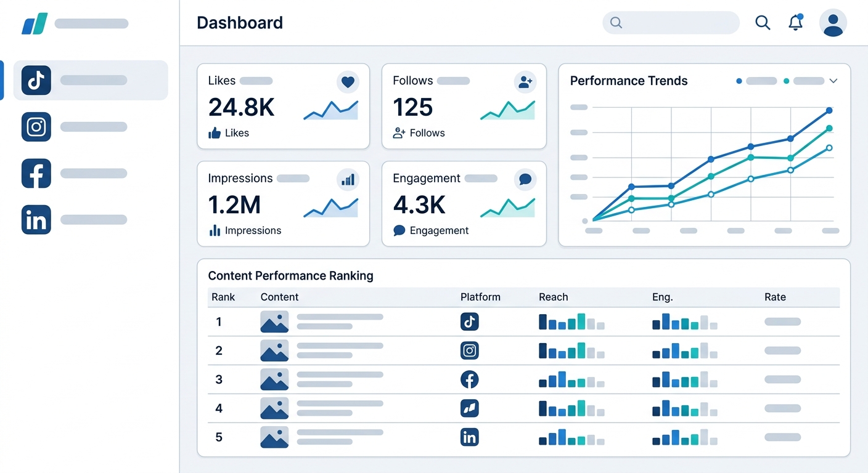868x473 pixels.
Task: Click the magnifier icon beside the bell
Action: point(763,23)
